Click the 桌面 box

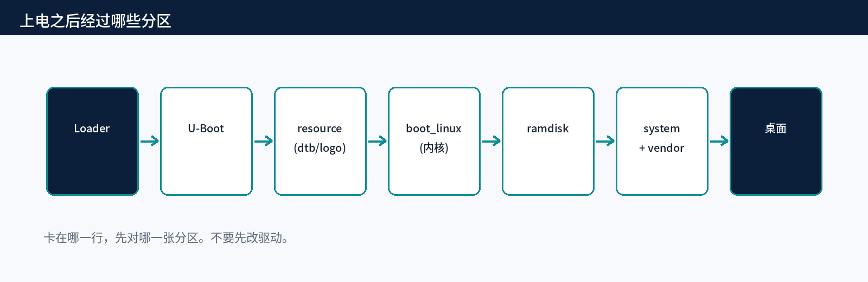[x=776, y=141]
